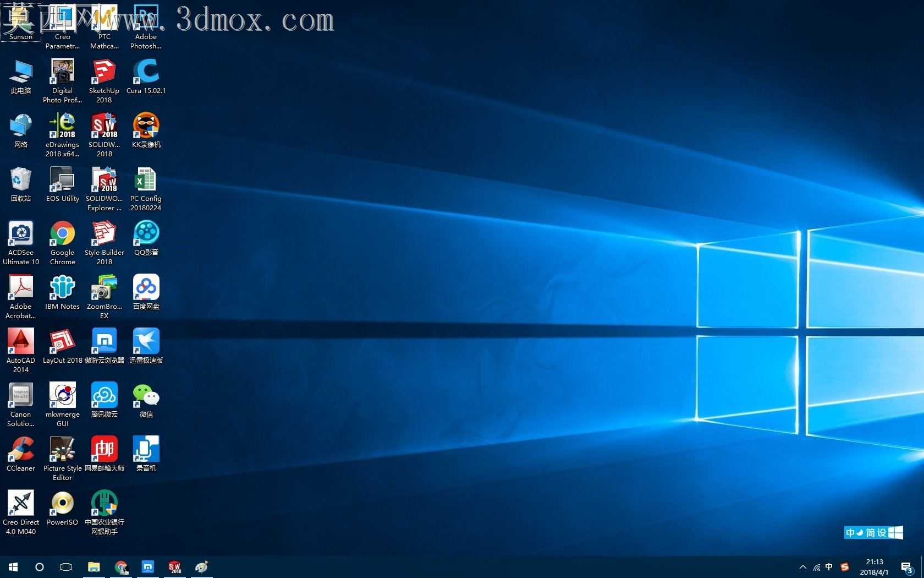Click the QQ影音 media player icon
Image resolution: width=924 pixels, height=578 pixels.
[146, 238]
